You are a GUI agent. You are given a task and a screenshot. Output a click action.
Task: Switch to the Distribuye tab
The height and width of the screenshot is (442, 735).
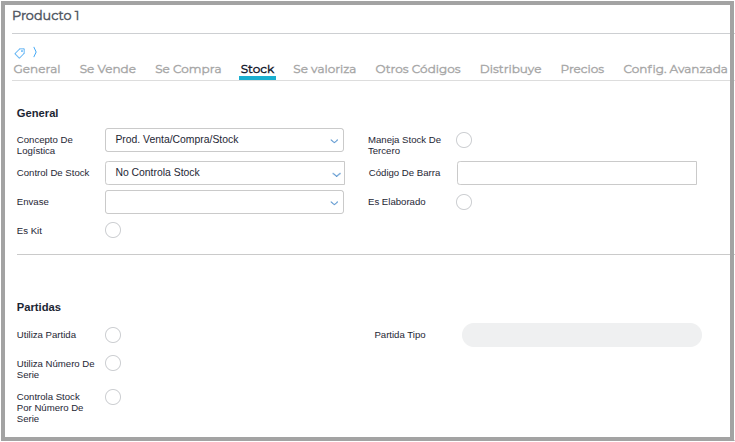click(510, 69)
